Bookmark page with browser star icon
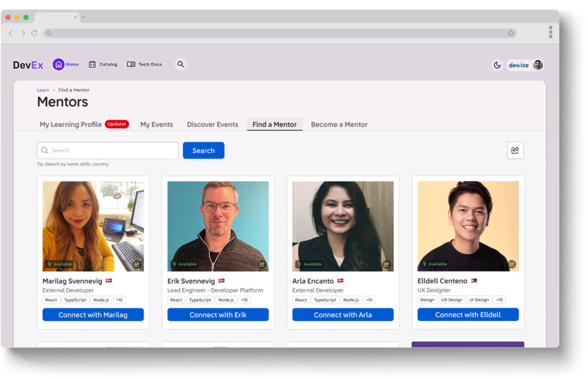Image resolution: width=588 pixels, height=379 pixels. pos(510,33)
